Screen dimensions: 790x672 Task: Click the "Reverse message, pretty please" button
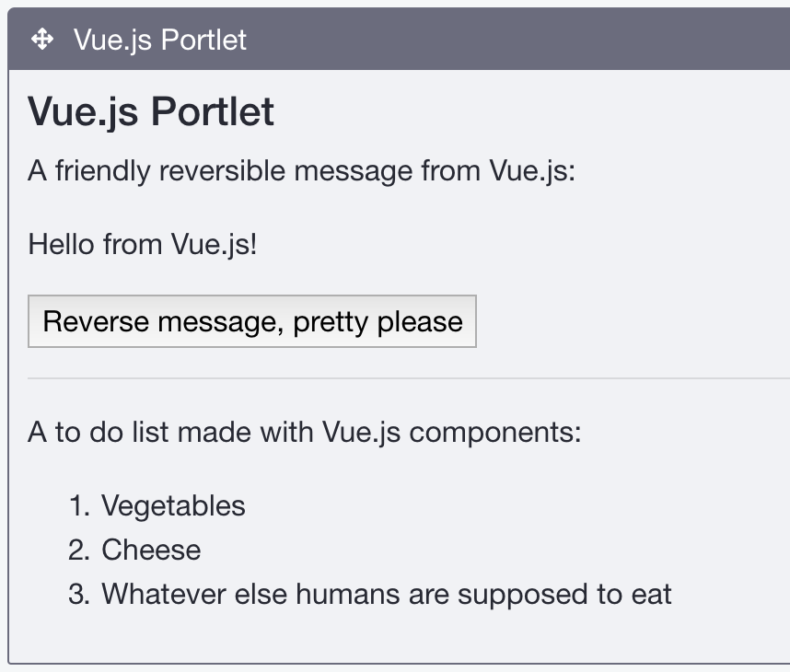coord(252,321)
